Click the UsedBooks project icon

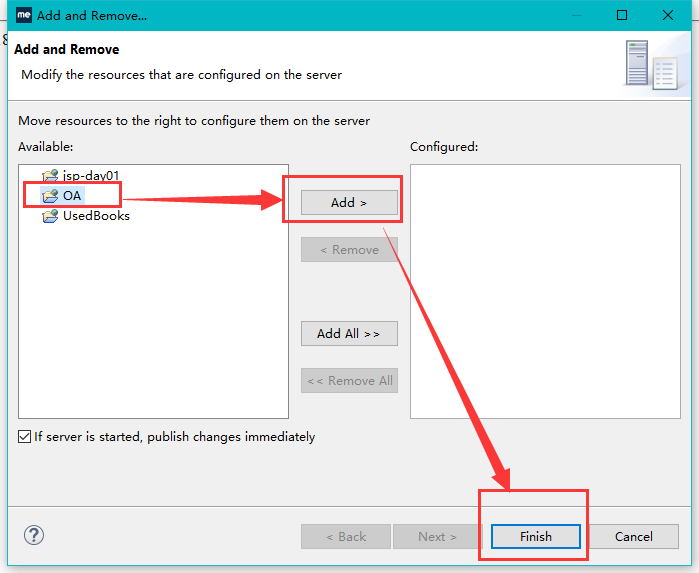(x=50, y=216)
